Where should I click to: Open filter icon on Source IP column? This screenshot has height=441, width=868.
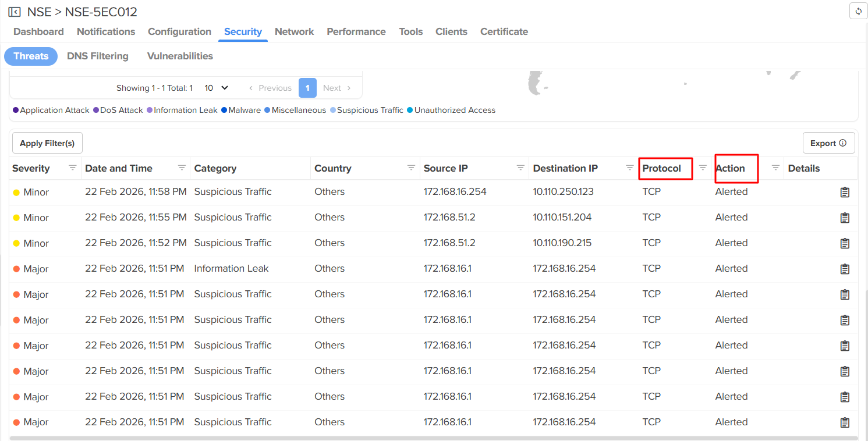(x=520, y=168)
